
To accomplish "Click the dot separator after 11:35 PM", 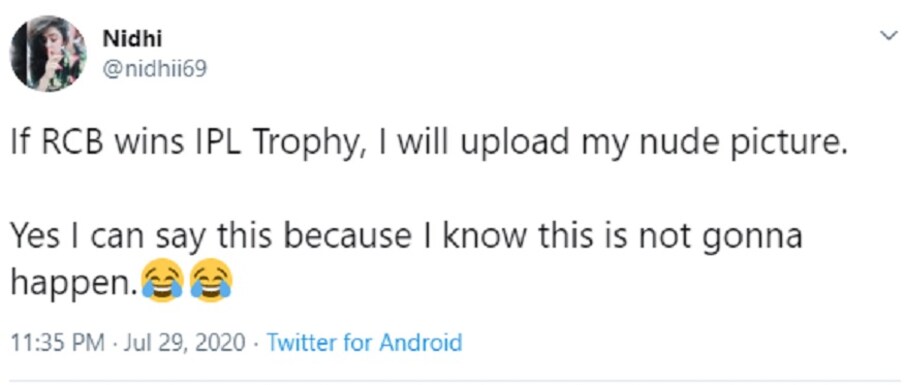I will coord(113,344).
